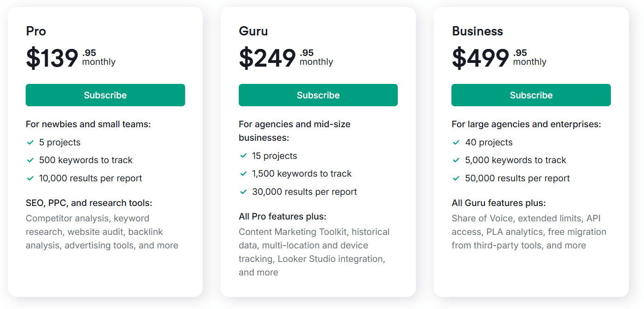Select the Business plan heading
The width and height of the screenshot is (644, 309).
point(477,31)
